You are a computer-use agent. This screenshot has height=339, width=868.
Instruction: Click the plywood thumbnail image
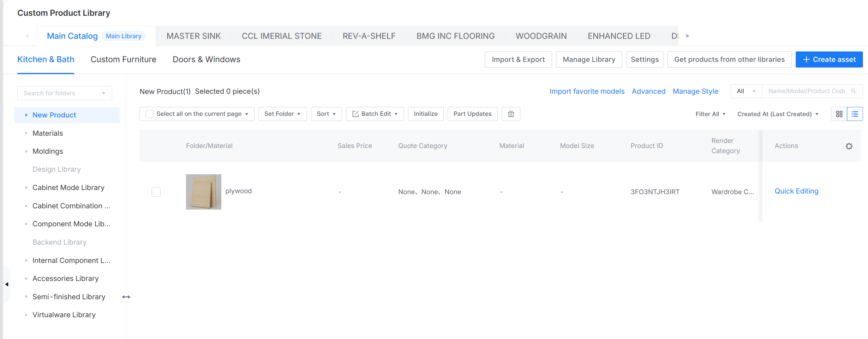[x=204, y=192]
